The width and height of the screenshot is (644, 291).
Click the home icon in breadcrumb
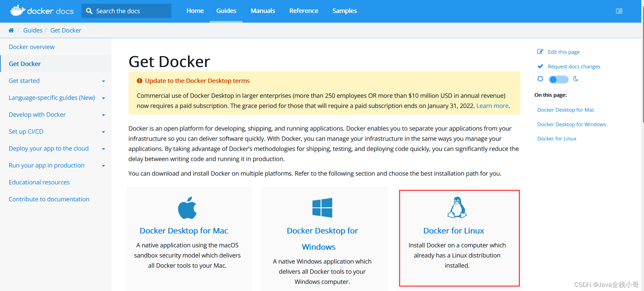point(11,30)
